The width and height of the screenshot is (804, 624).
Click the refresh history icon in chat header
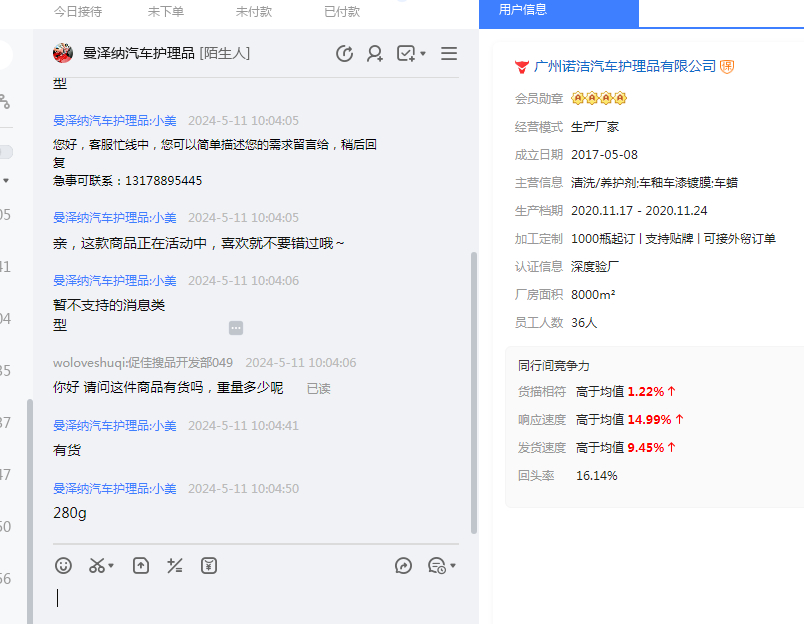pyautogui.click(x=345, y=54)
